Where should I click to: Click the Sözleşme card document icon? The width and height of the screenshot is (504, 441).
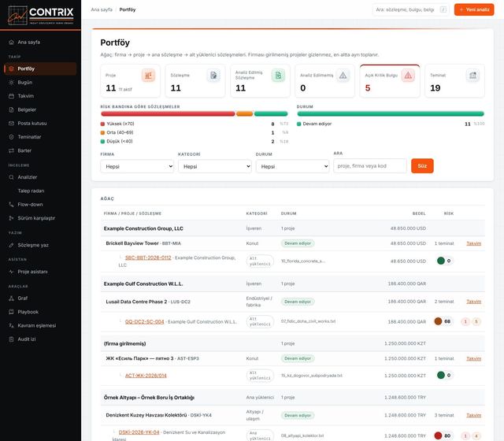[213, 76]
